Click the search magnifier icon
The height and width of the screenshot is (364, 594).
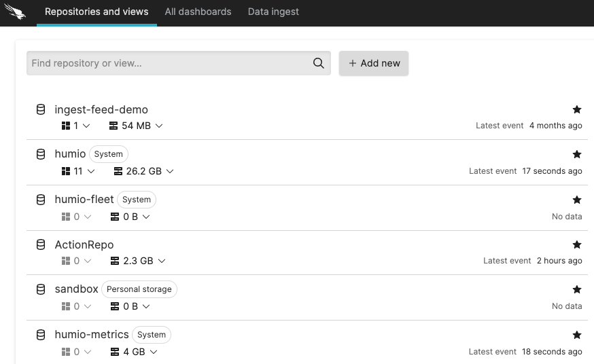click(318, 63)
